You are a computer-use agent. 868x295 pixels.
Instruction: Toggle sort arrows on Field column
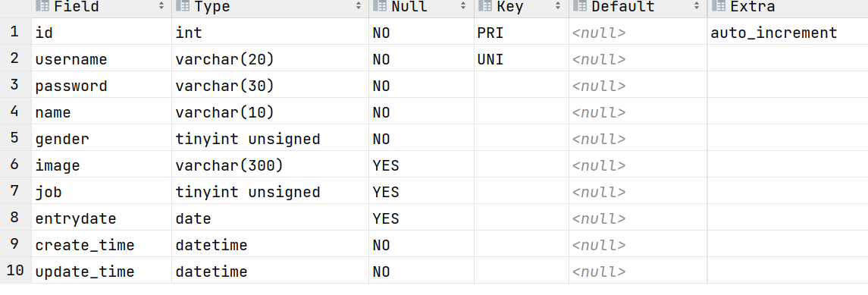tap(161, 6)
